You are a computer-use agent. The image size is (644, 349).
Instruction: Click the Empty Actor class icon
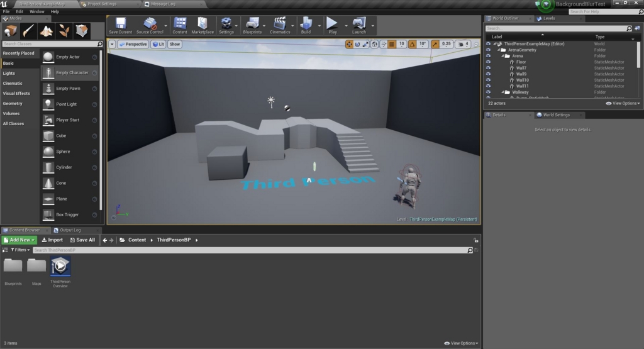pos(48,57)
